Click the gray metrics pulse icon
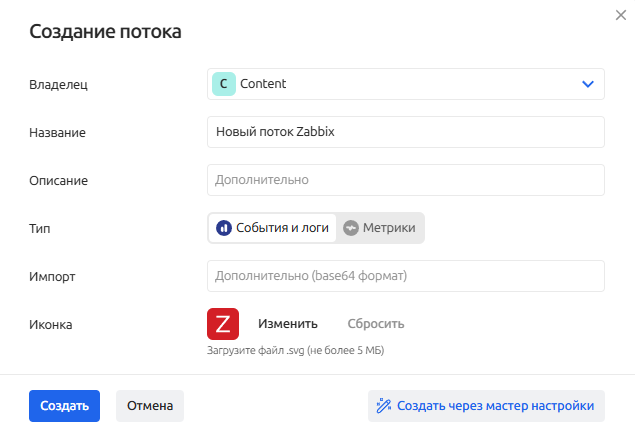This screenshot has width=635, height=435. pos(350,228)
